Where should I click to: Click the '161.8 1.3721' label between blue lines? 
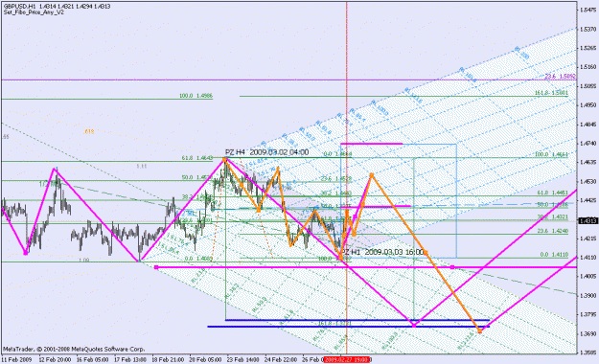tap(334, 324)
